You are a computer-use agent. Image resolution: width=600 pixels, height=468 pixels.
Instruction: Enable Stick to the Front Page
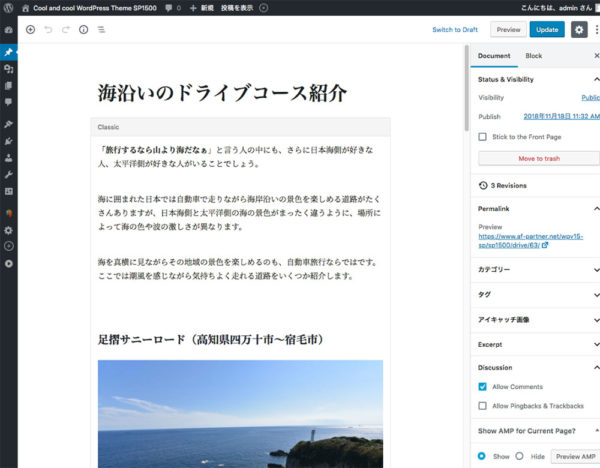coord(483,137)
